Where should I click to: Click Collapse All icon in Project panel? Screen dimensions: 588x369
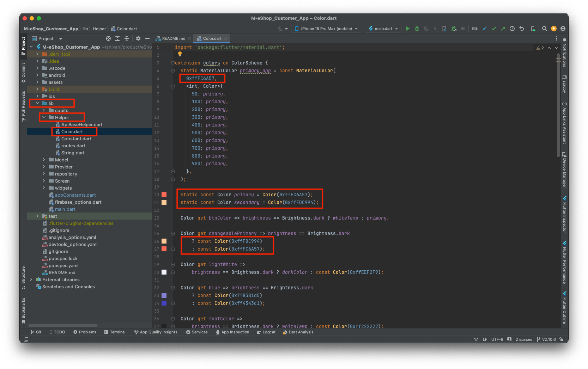coord(127,38)
